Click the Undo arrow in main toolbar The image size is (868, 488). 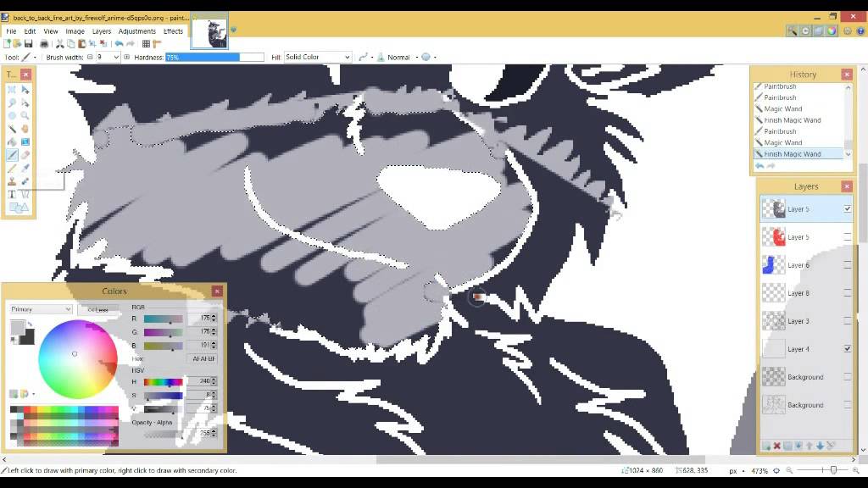(x=119, y=44)
